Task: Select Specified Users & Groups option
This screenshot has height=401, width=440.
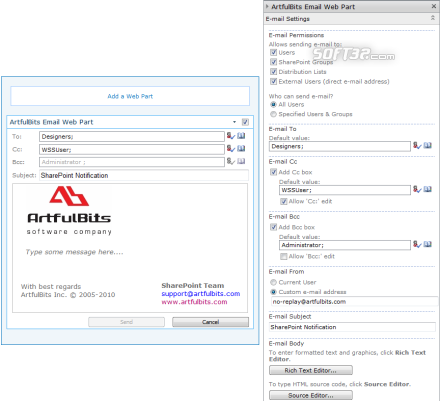Action: point(274,114)
